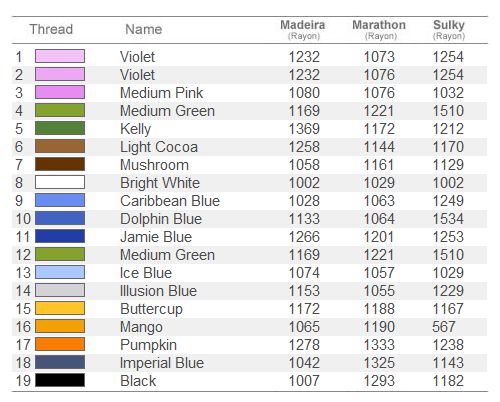Select the Dolphin Blue color swatch
The height and width of the screenshot is (402, 500).
pyautogui.click(x=60, y=218)
